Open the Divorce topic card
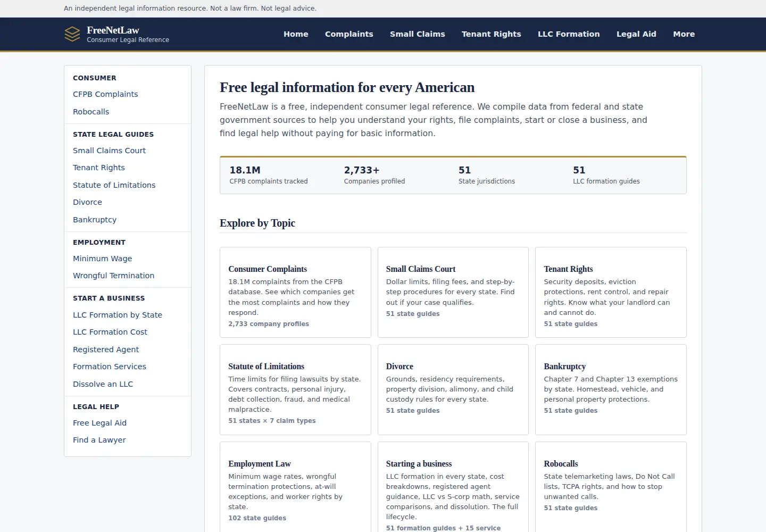 pos(453,389)
